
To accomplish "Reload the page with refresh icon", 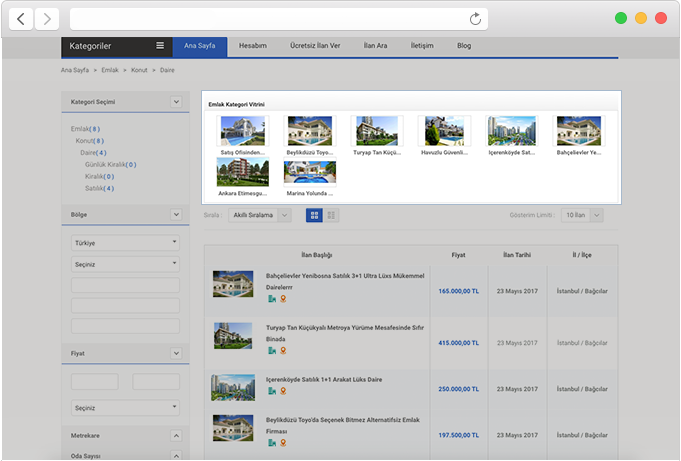I will tap(475, 18).
